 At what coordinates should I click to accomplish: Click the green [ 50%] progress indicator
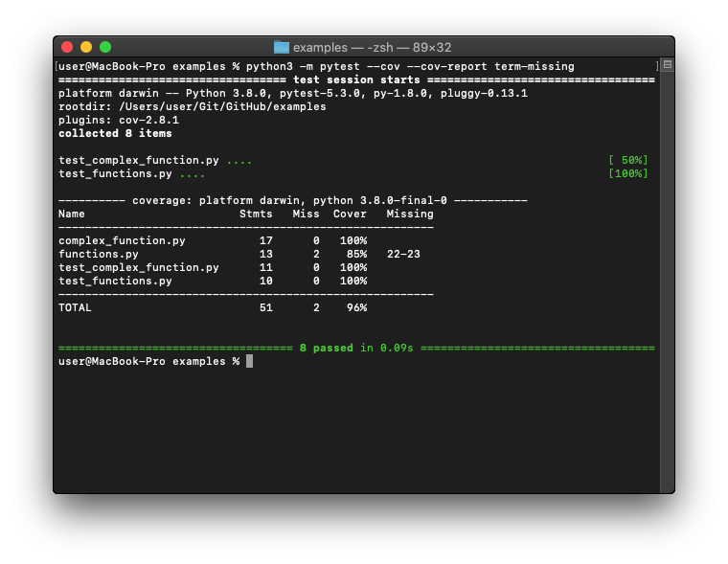[627, 160]
